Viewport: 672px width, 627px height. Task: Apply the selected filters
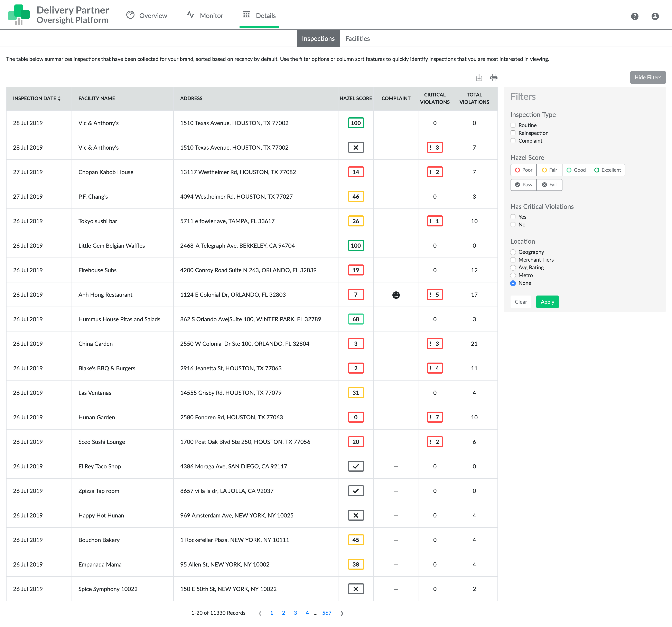pyautogui.click(x=547, y=301)
